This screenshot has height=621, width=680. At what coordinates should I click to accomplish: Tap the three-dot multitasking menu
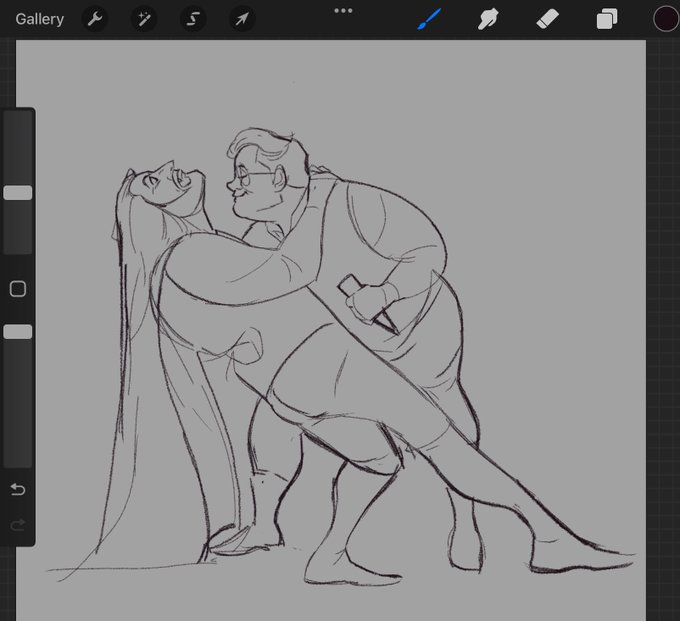(343, 10)
